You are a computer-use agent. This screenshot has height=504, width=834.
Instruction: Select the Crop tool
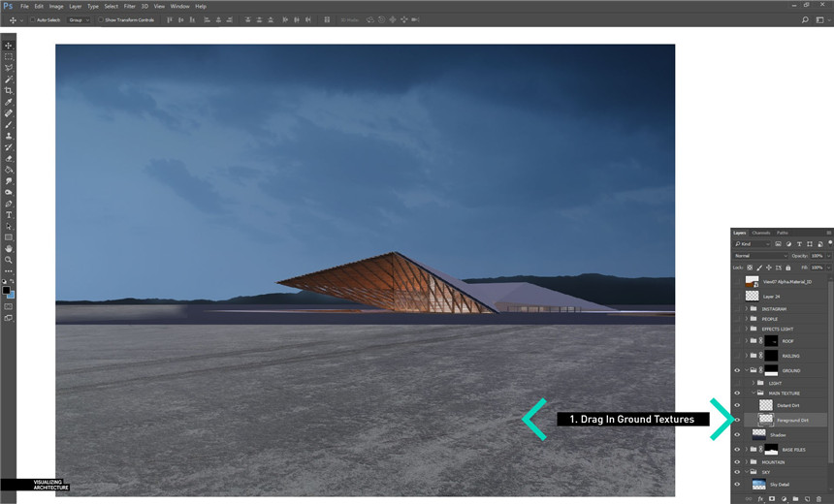pos(9,90)
